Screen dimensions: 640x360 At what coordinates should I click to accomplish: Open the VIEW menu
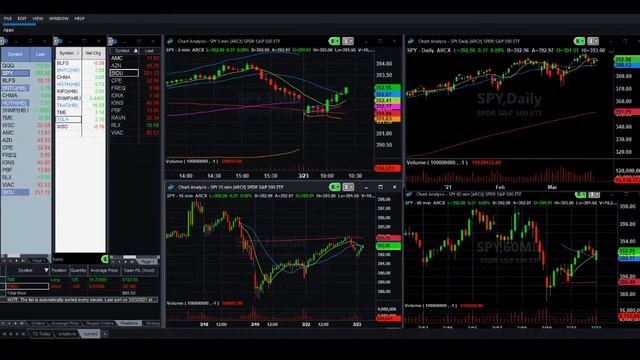[x=38, y=18]
